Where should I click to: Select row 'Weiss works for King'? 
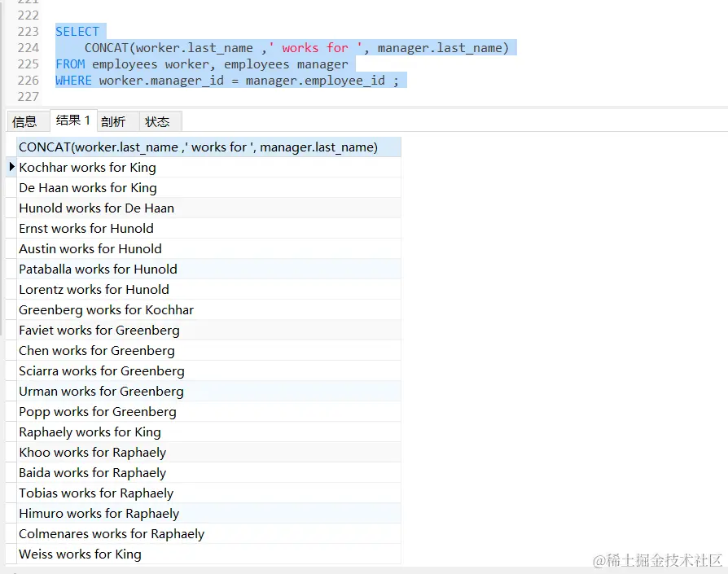tap(208, 554)
